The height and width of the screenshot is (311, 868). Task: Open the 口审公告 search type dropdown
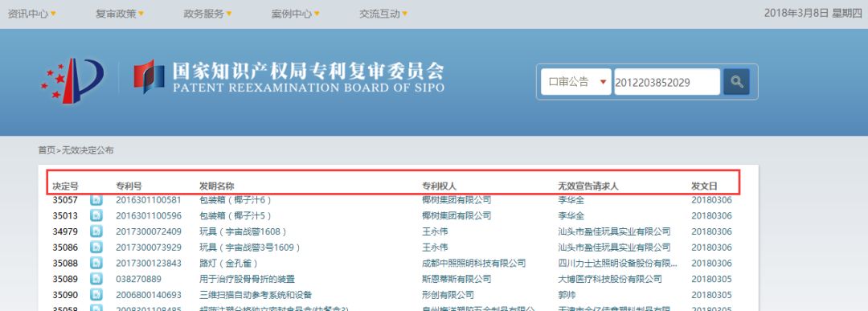575,82
